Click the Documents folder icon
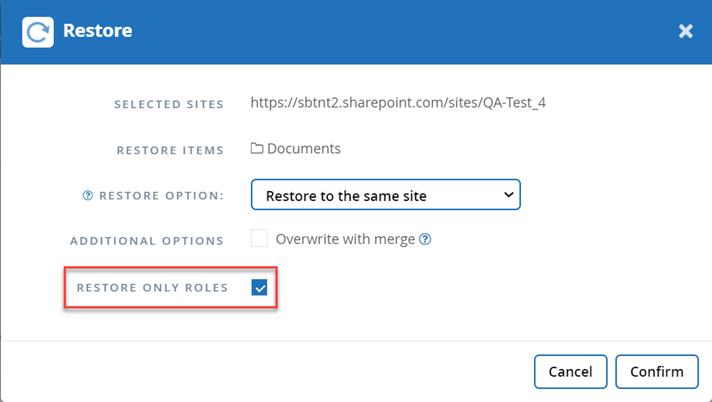This screenshot has width=712, height=402. coord(257,149)
